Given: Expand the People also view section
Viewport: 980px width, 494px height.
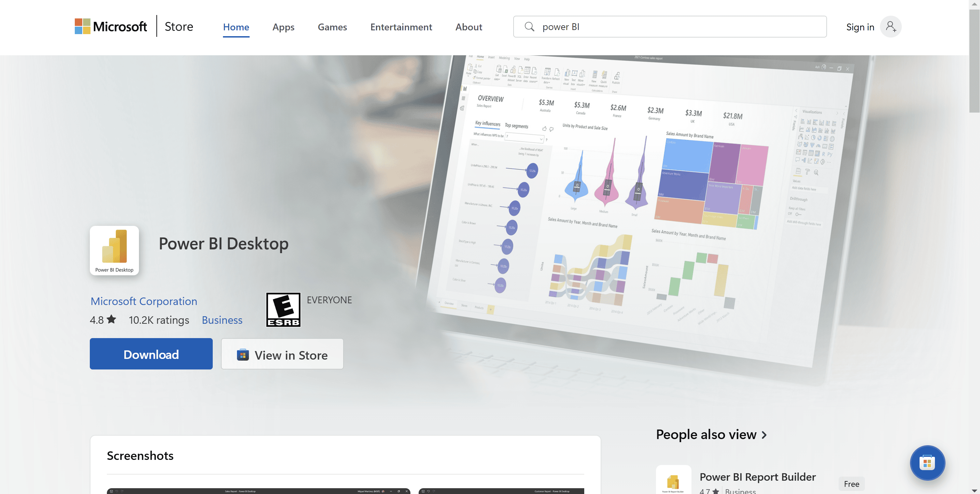Looking at the screenshot, I should tap(711, 434).
